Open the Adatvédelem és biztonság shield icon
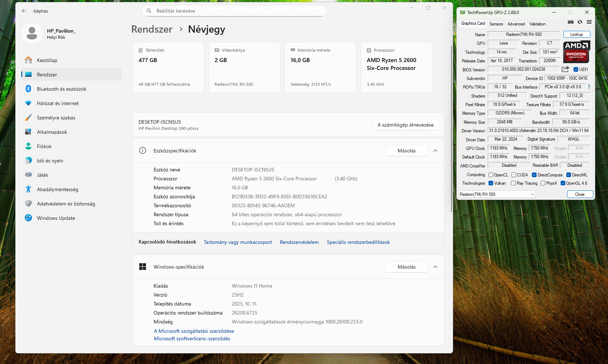The image size is (608, 364). pyautogui.click(x=28, y=203)
